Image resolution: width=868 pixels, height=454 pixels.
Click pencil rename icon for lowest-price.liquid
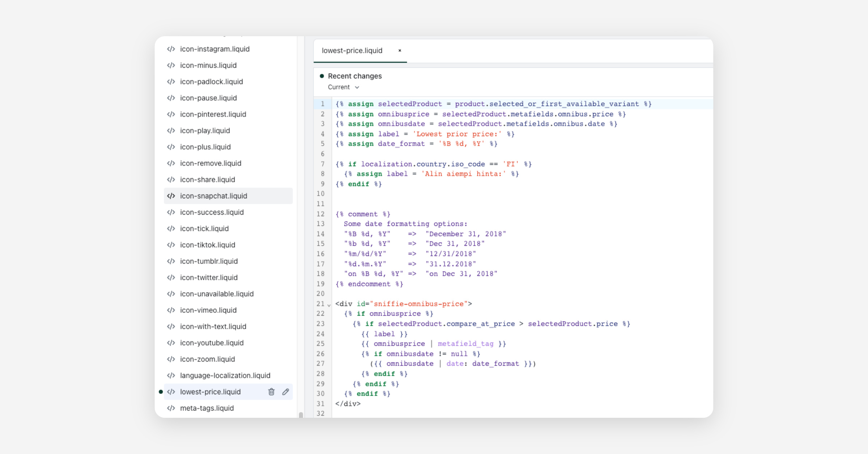coord(286,392)
